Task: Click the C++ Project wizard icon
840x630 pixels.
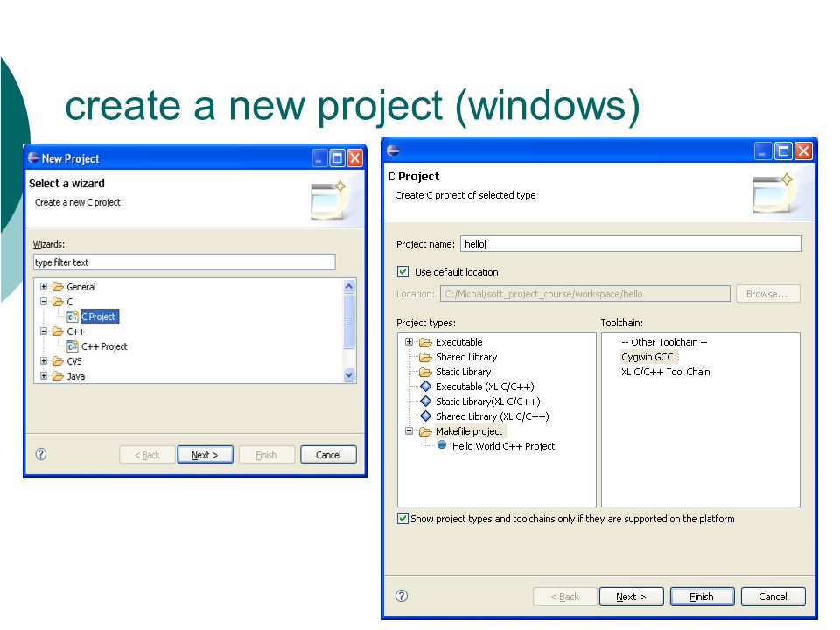Action: 73,346
